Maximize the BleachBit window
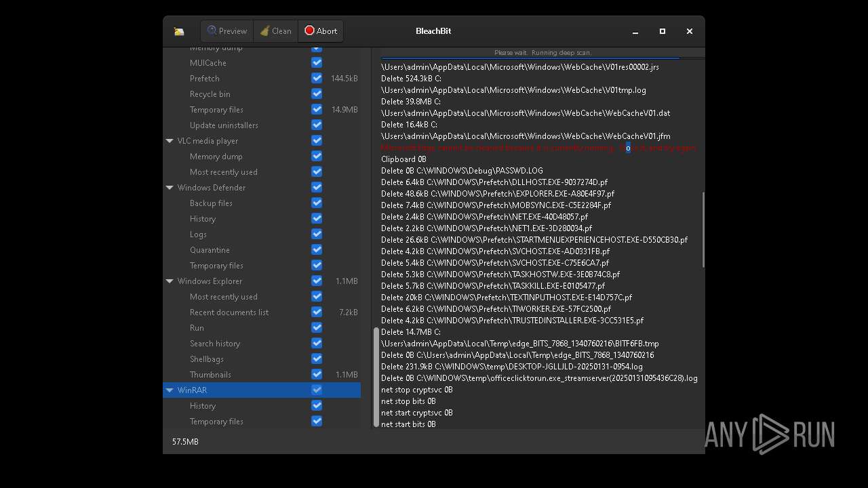This screenshot has height=488, width=868. (663, 31)
